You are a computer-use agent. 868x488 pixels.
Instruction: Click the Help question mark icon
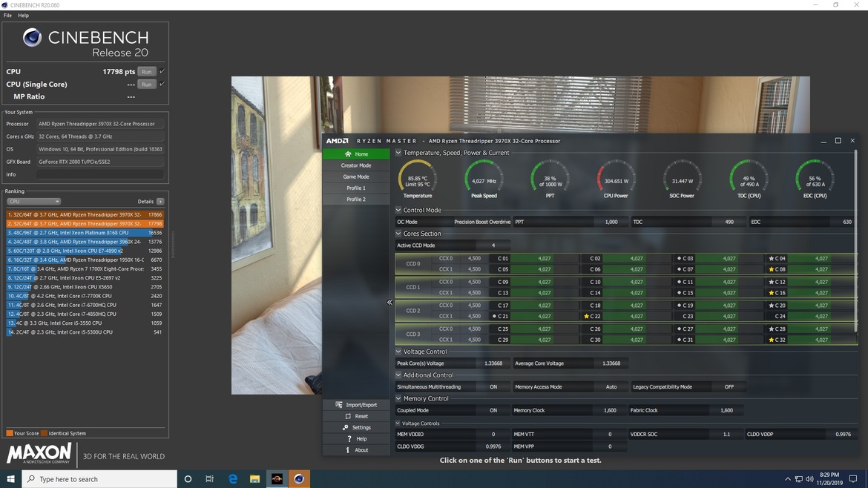(349, 439)
